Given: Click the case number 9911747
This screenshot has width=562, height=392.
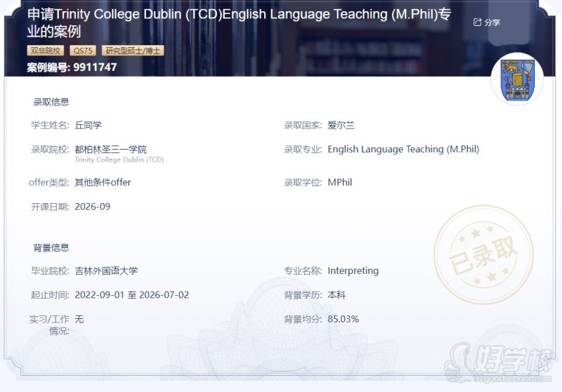Looking at the screenshot, I should (95, 67).
